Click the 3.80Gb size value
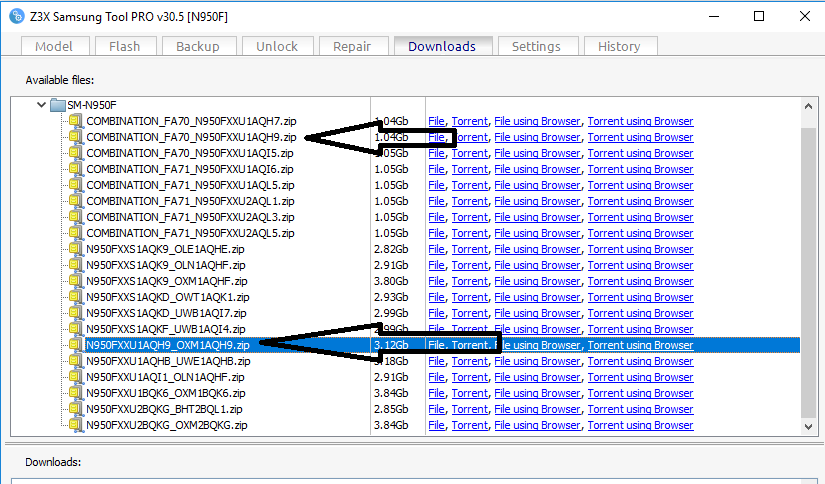The height and width of the screenshot is (484, 825). click(x=391, y=281)
